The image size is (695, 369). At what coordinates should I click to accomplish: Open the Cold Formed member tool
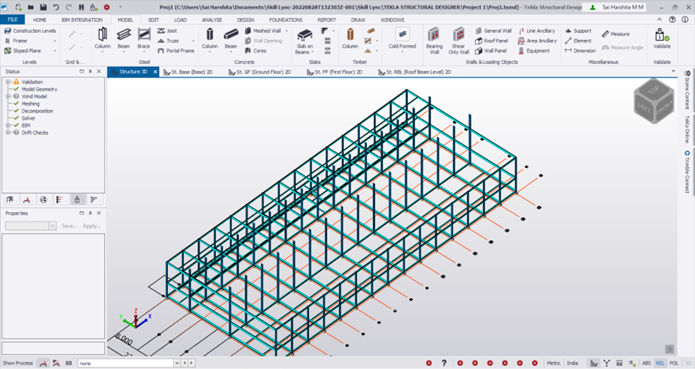point(402,39)
